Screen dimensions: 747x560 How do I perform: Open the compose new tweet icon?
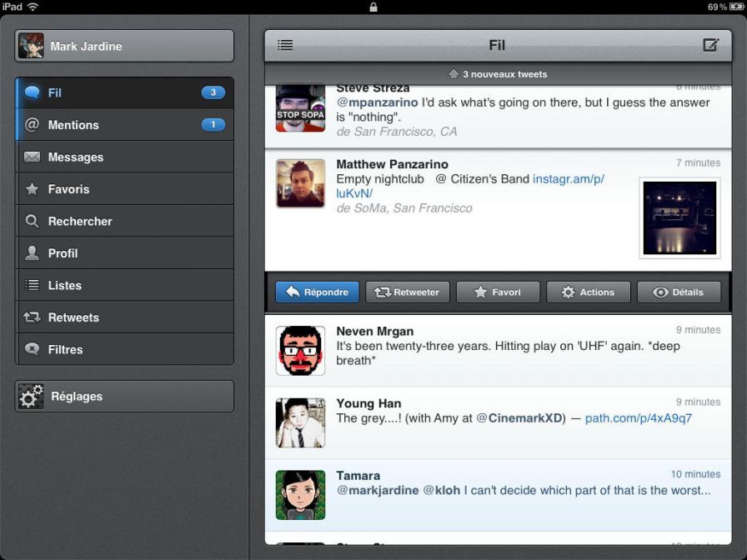tap(712, 45)
